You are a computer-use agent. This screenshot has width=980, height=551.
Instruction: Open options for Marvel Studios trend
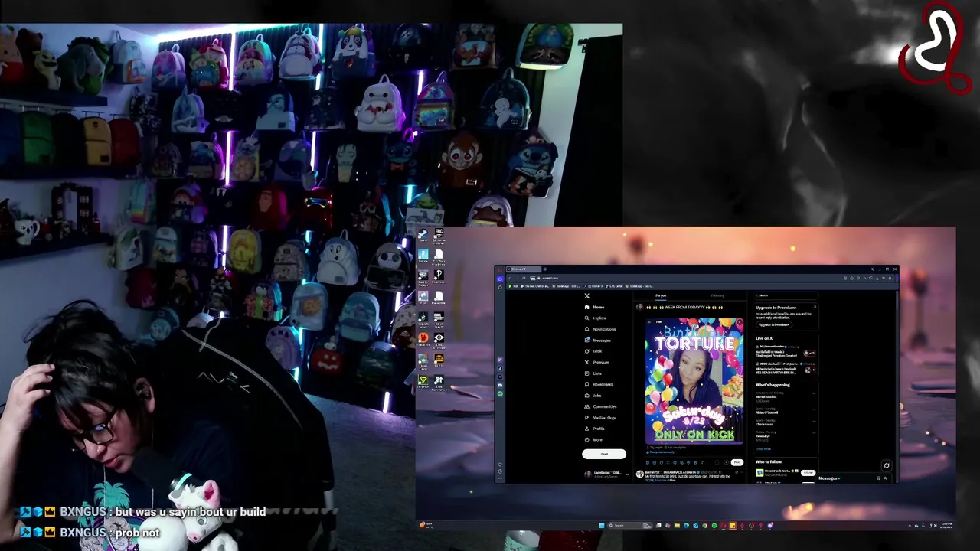tap(814, 393)
